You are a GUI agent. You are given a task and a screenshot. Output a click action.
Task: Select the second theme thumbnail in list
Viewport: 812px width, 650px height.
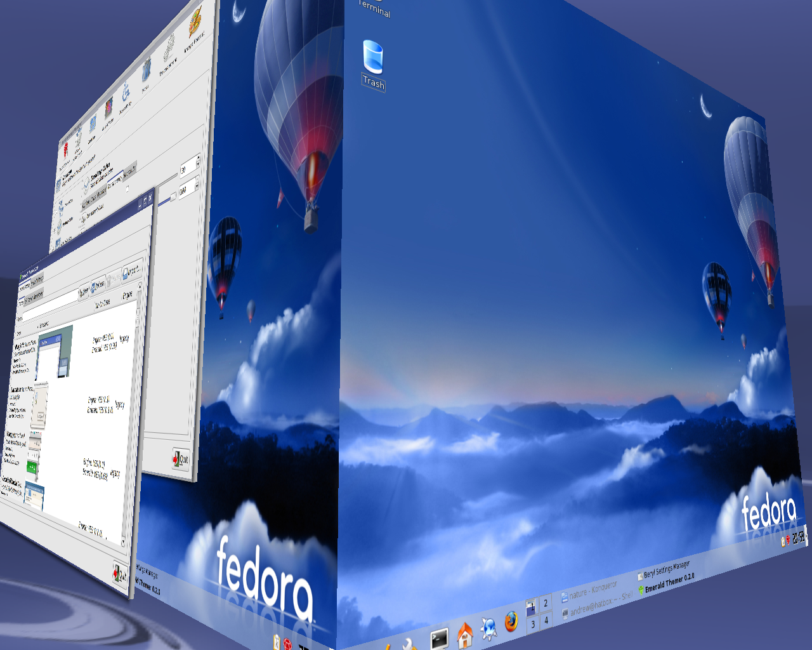click(x=40, y=405)
